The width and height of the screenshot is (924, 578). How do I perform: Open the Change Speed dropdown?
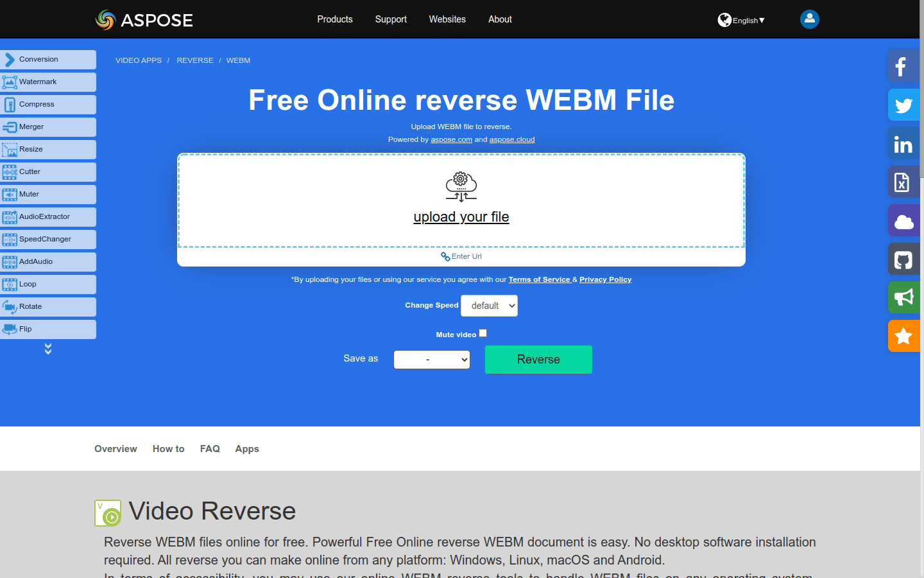[x=489, y=306]
